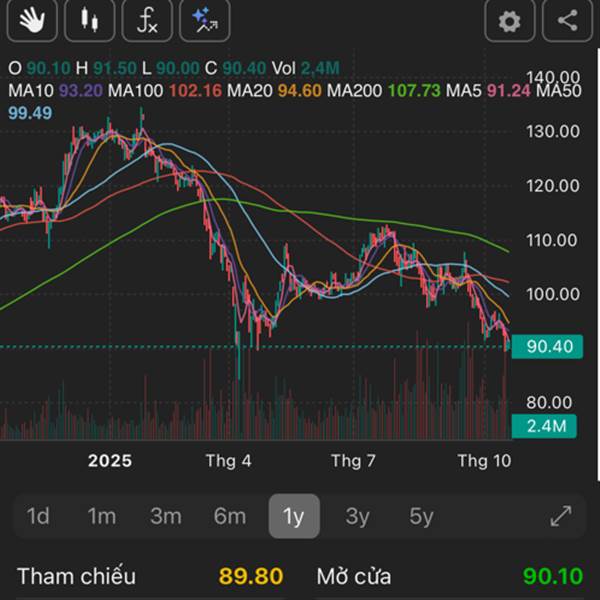
Task: Click the current price tag 90.40
Action: (547, 346)
